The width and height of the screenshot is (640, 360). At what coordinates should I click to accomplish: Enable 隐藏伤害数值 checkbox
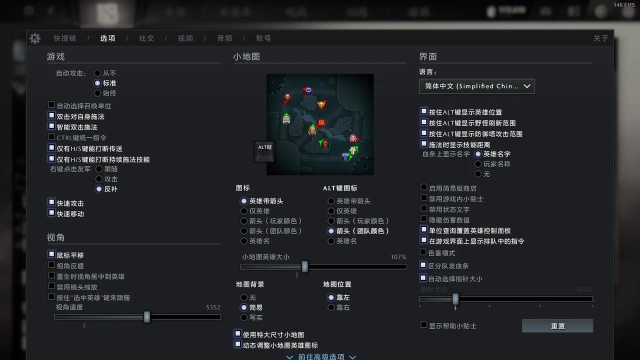[424, 219]
